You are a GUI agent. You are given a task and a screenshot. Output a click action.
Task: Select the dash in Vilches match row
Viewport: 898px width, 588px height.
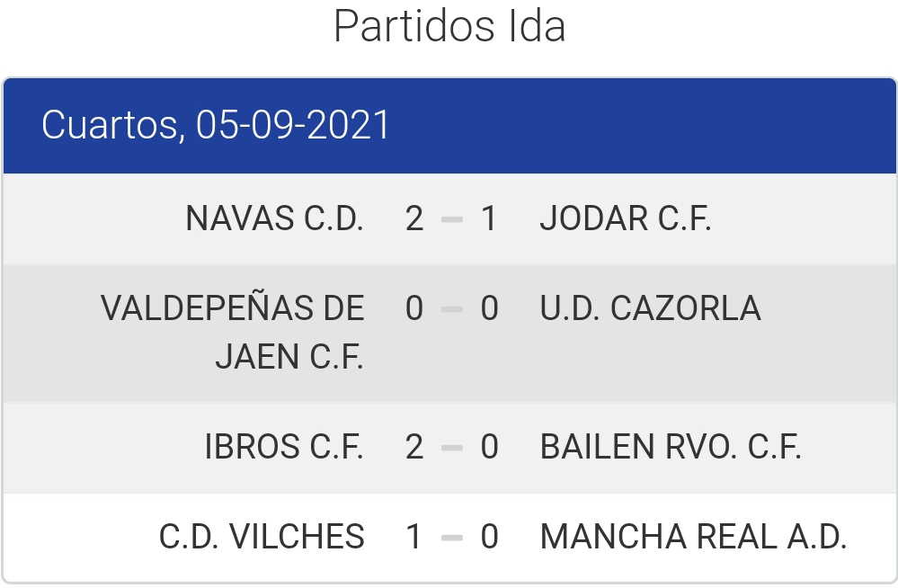pos(452,539)
